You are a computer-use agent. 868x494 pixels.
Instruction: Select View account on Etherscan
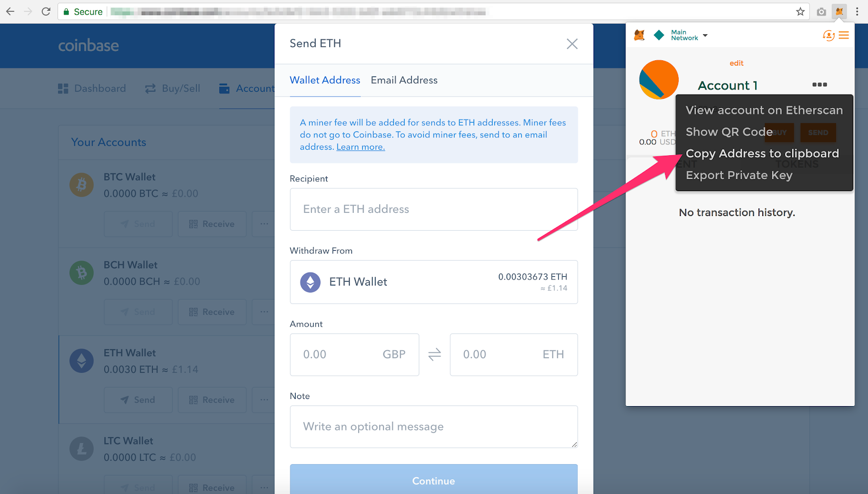coord(764,110)
